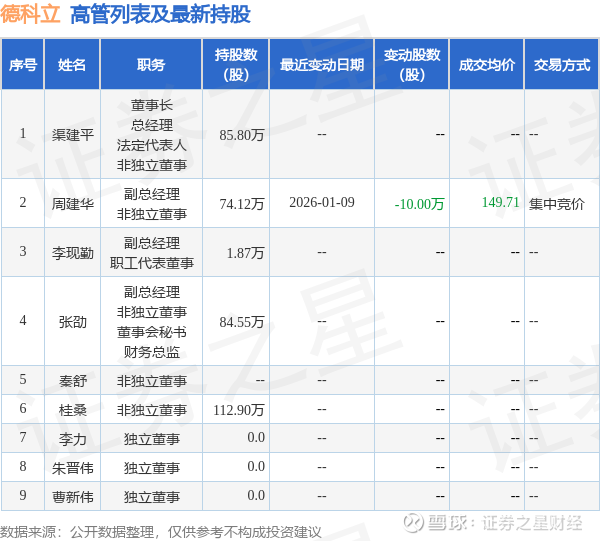The image size is (600, 541).
Task: Click the data source disclaimer text
Action: click(161, 532)
